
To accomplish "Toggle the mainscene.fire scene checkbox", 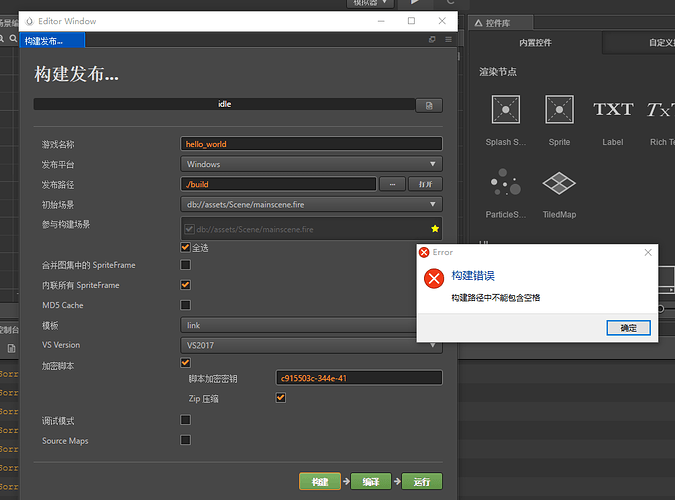I will click(x=189, y=229).
